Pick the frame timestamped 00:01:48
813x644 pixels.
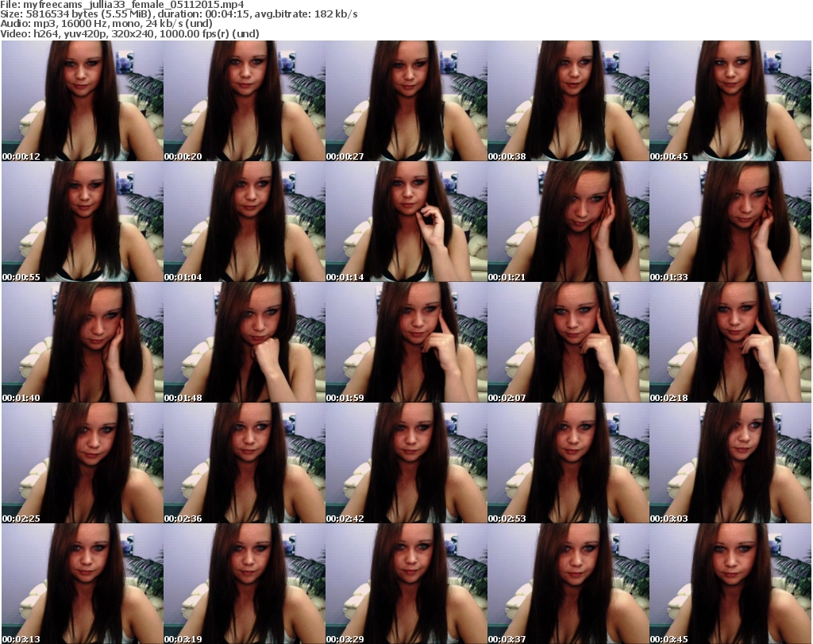(245, 342)
